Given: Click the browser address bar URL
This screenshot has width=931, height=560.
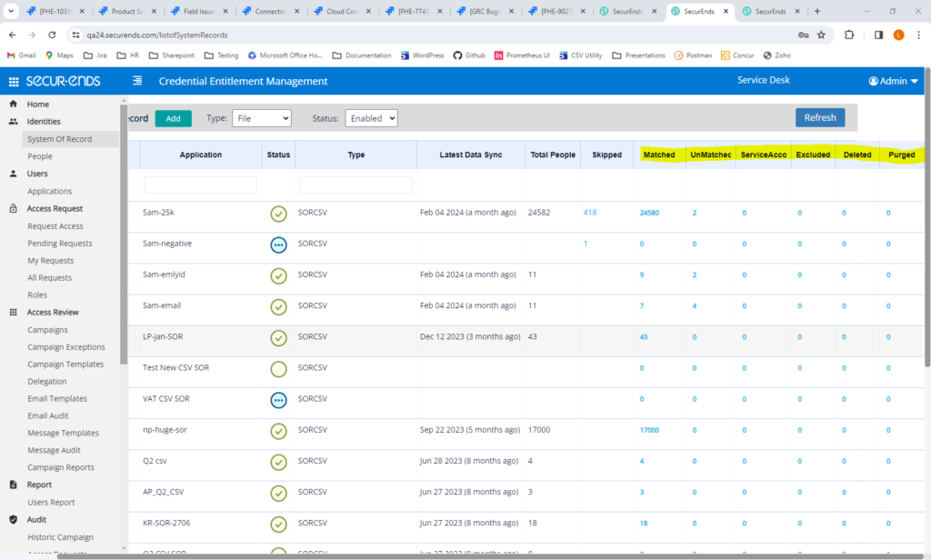Looking at the screenshot, I should 157,35.
